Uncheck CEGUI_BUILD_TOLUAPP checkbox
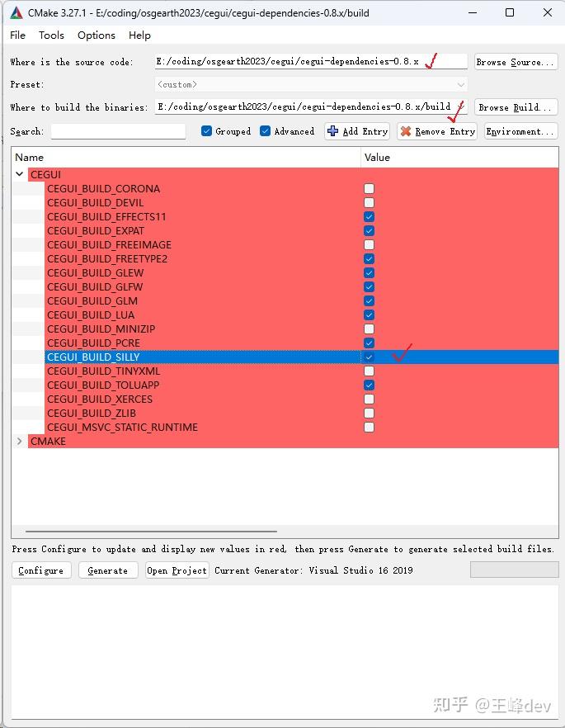The height and width of the screenshot is (728, 565). pyautogui.click(x=369, y=385)
